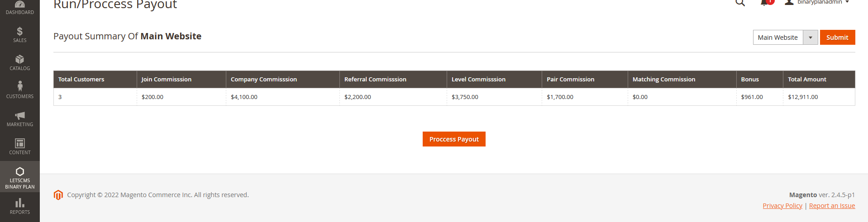Click the Total Amount column header
The height and width of the screenshot is (222, 868).
coord(807,79)
